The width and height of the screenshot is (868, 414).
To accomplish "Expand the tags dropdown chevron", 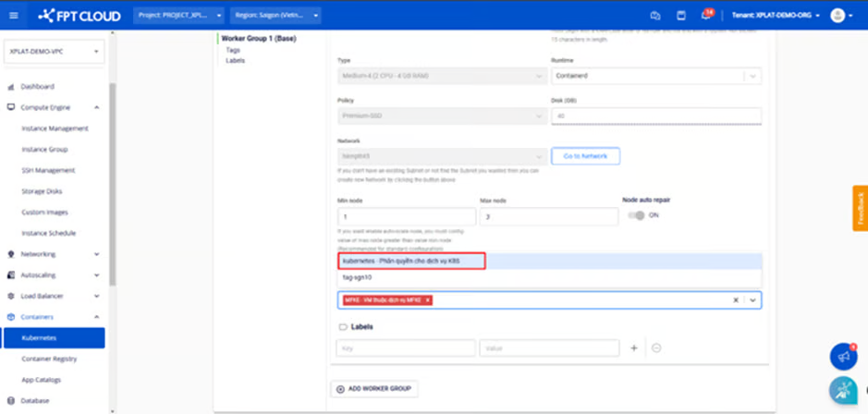I will coord(752,300).
